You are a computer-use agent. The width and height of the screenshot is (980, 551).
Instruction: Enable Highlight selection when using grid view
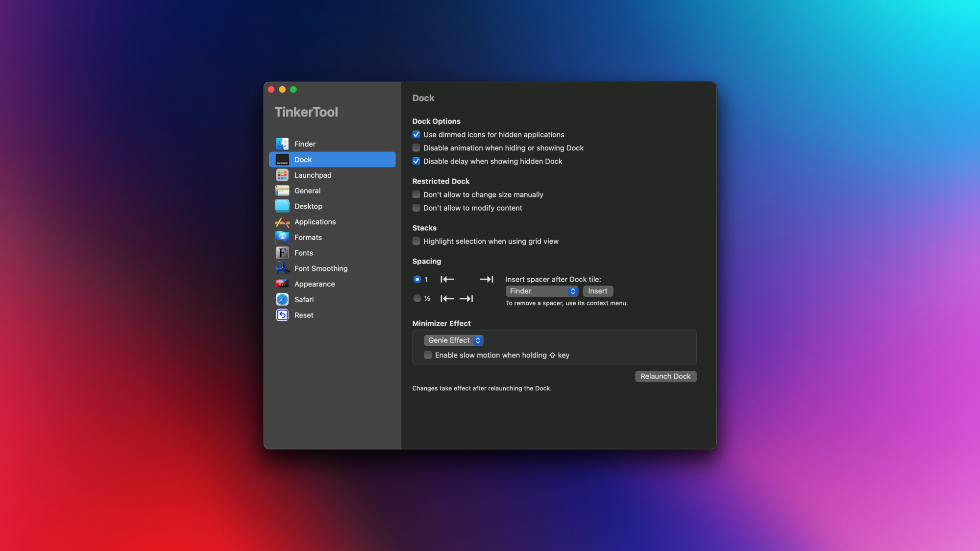pos(416,241)
